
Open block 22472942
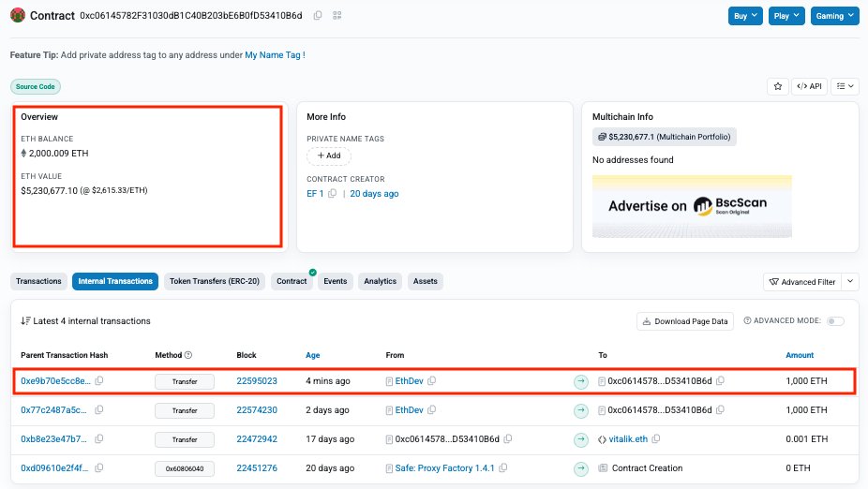257,439
